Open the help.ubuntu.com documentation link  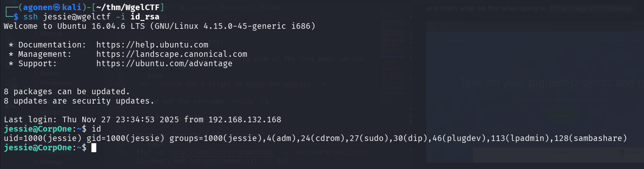click(x=152, y=45)
